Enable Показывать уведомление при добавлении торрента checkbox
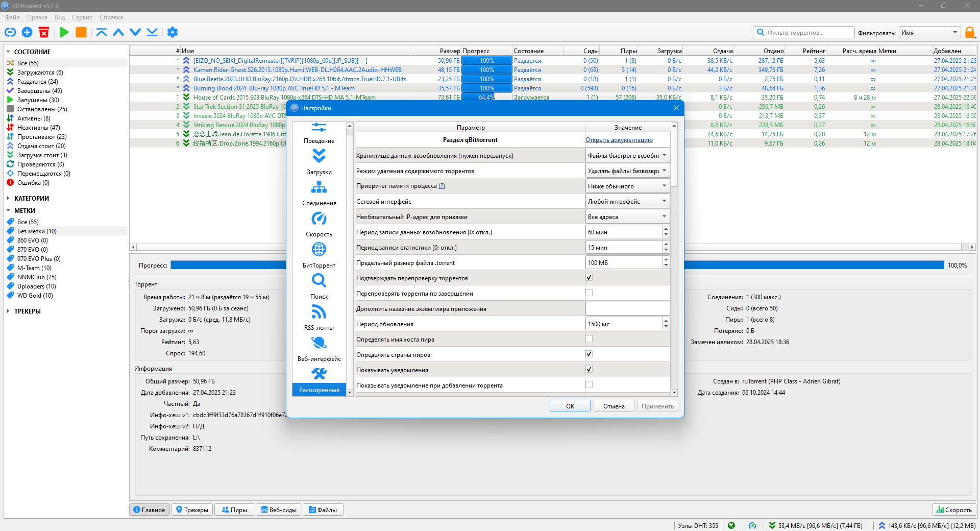The image size is (980, 531). tap(589, 385)
